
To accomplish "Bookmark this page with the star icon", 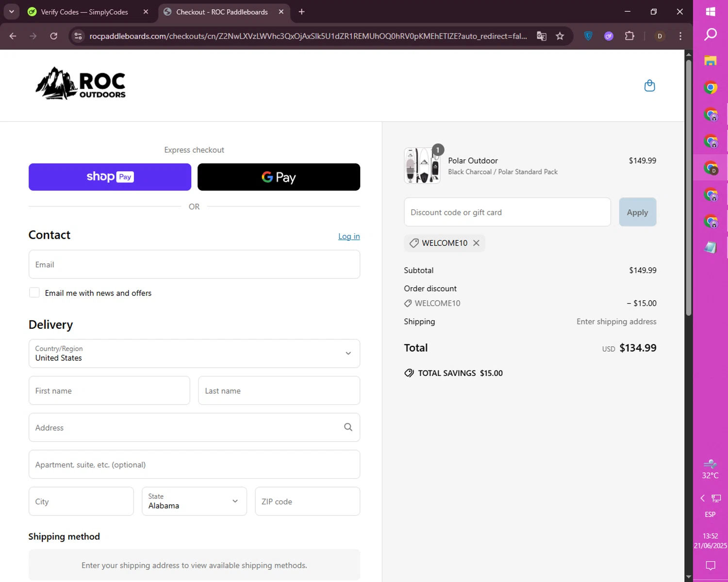I will tap(560, 36).
